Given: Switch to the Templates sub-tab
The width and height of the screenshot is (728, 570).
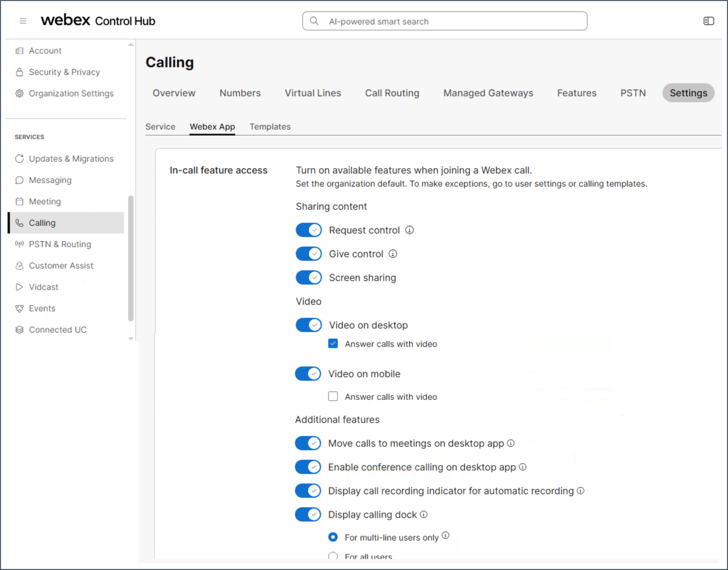Looking at the screenshot, I should coord(270,127).
